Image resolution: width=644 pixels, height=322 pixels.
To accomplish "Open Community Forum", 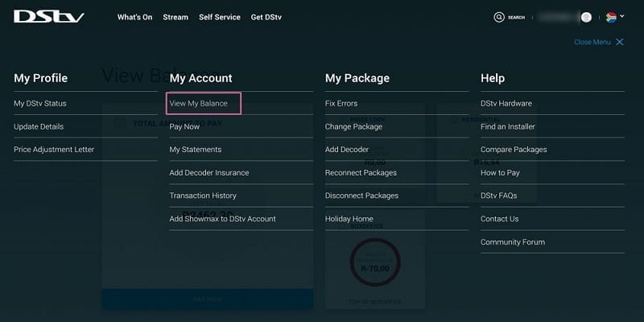I will [513, 242].
